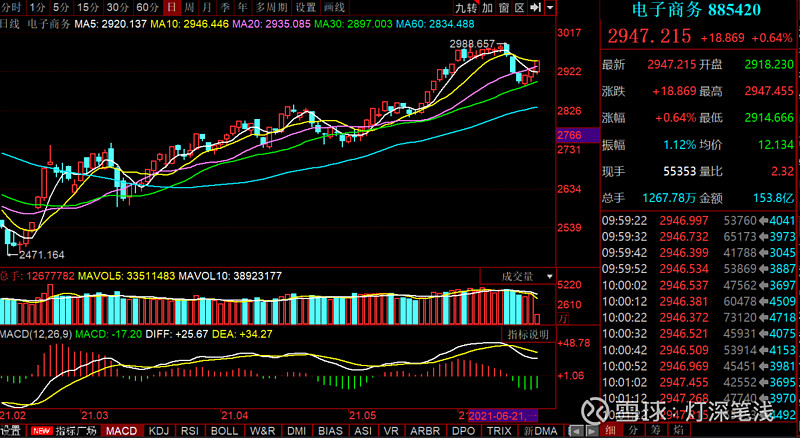Select the TRIX indicator tab
800x438 pixels.
click(499, 431)
